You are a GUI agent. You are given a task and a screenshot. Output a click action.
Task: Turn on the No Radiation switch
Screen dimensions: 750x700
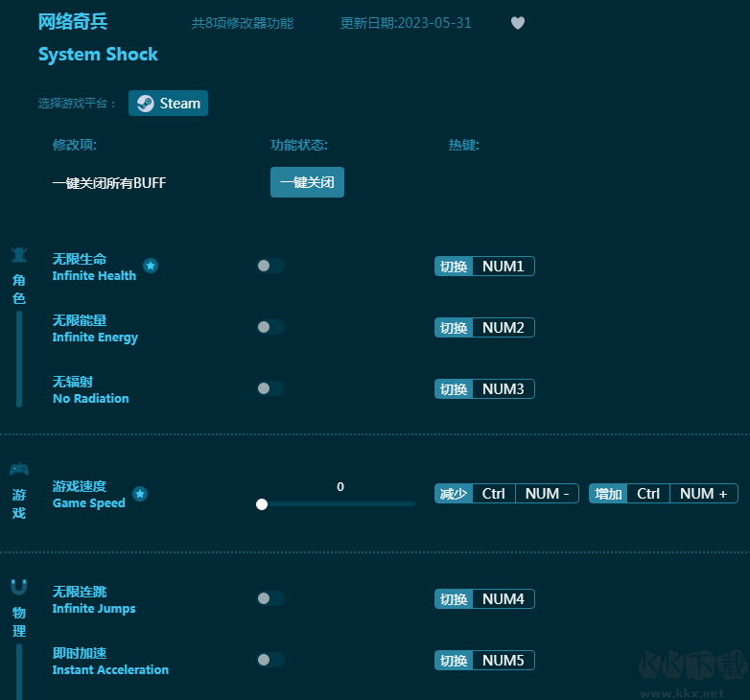(270, 388)
